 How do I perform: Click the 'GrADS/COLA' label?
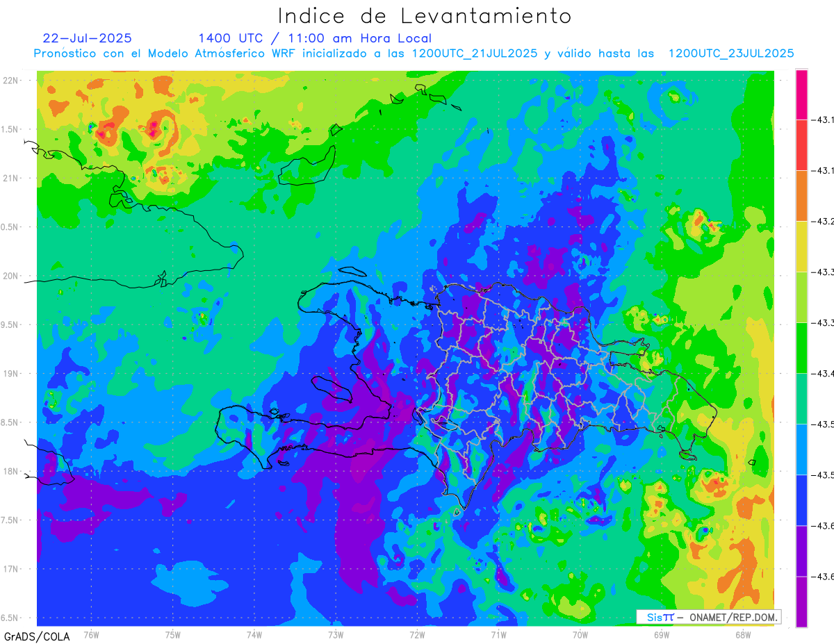(37, 636)
